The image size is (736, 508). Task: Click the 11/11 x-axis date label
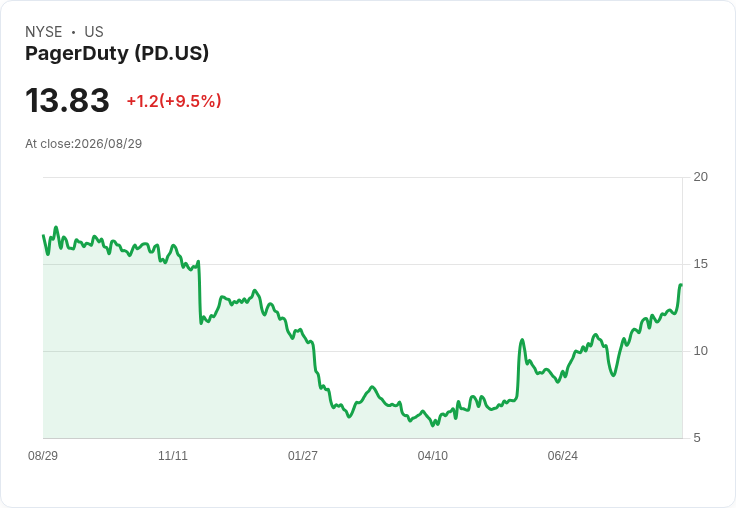point(173,455)
